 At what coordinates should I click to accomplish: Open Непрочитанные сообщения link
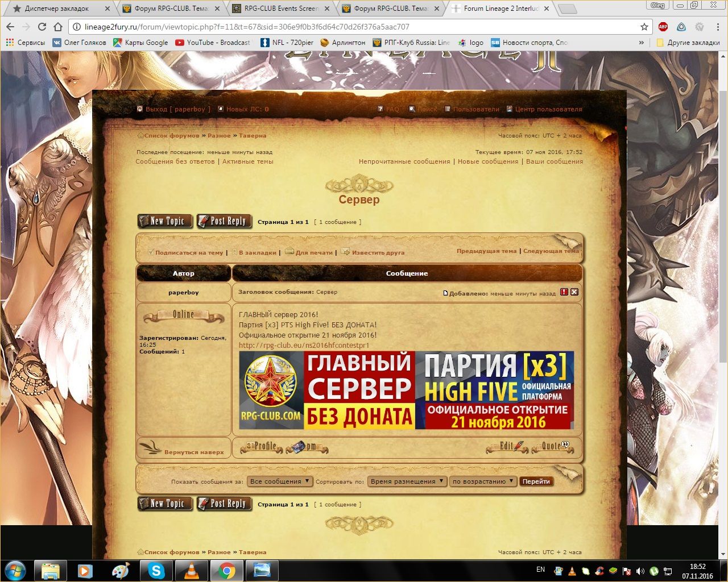point(404,161)
